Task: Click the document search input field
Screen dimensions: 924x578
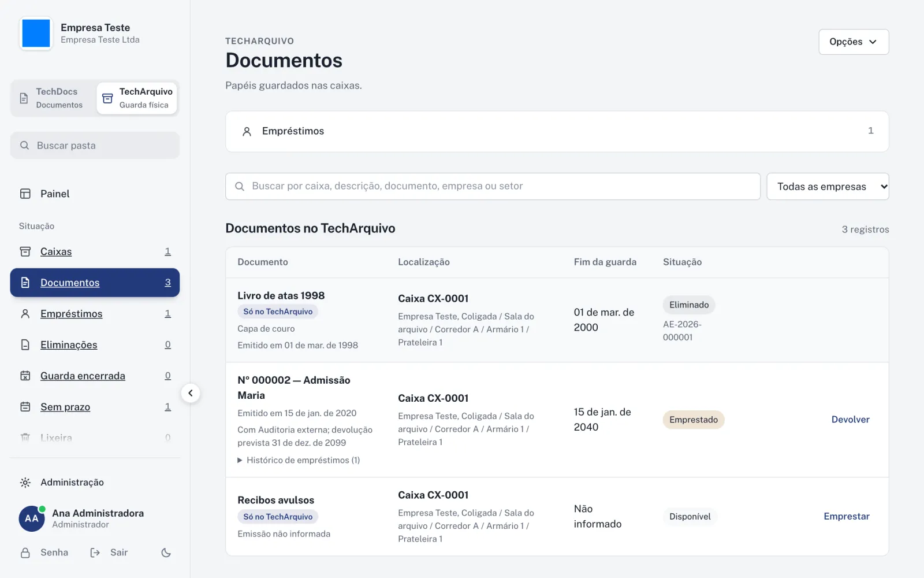Action: 493,186
